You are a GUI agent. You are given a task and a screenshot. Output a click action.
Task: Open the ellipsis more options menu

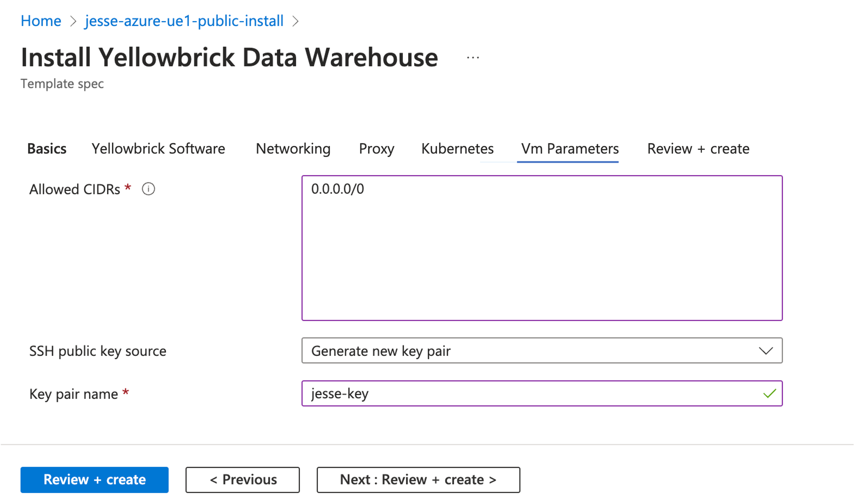[x=473, y=58]
